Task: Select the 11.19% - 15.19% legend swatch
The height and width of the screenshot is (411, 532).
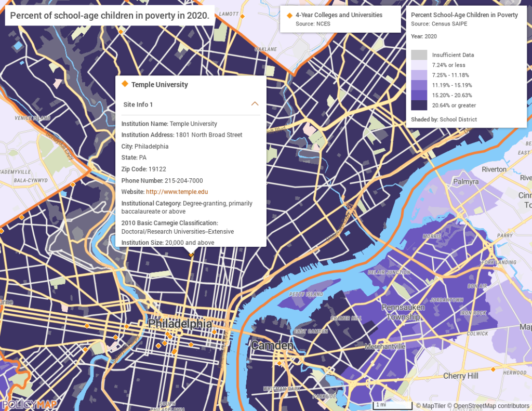Action: 419,85
